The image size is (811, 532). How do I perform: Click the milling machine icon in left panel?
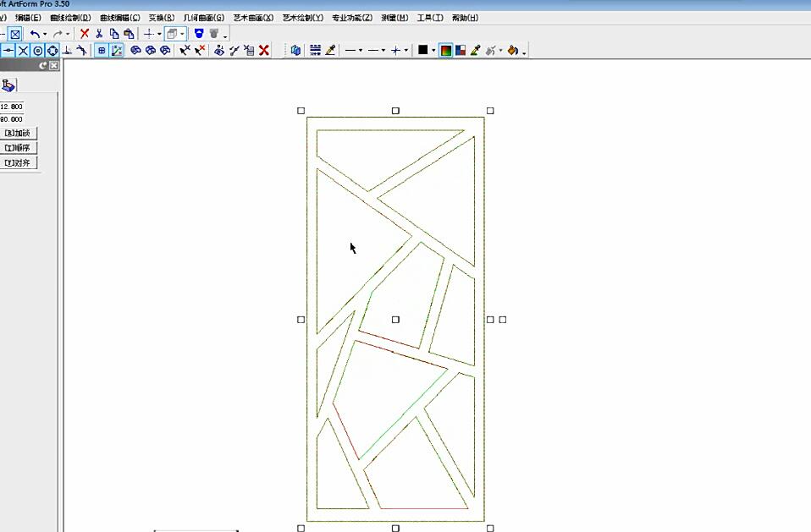click(x=8, y=85)
